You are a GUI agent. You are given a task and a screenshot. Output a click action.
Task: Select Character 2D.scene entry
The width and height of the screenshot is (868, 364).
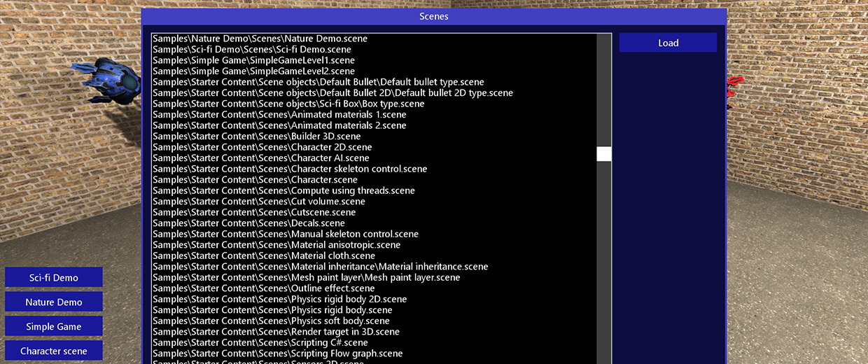pos(262,147)
